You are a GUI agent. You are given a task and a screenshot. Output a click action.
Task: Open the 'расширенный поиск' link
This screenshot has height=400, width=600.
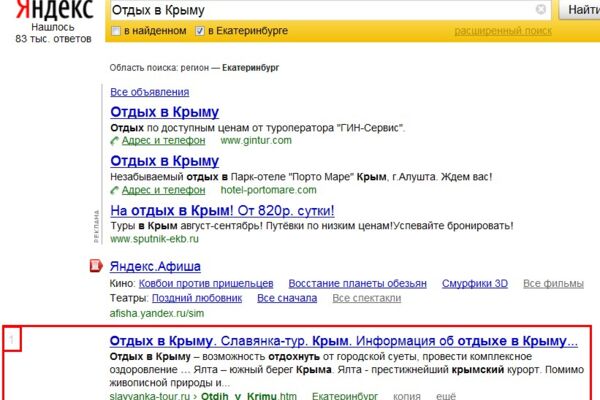pyautogui.click(x=503, y=31)
